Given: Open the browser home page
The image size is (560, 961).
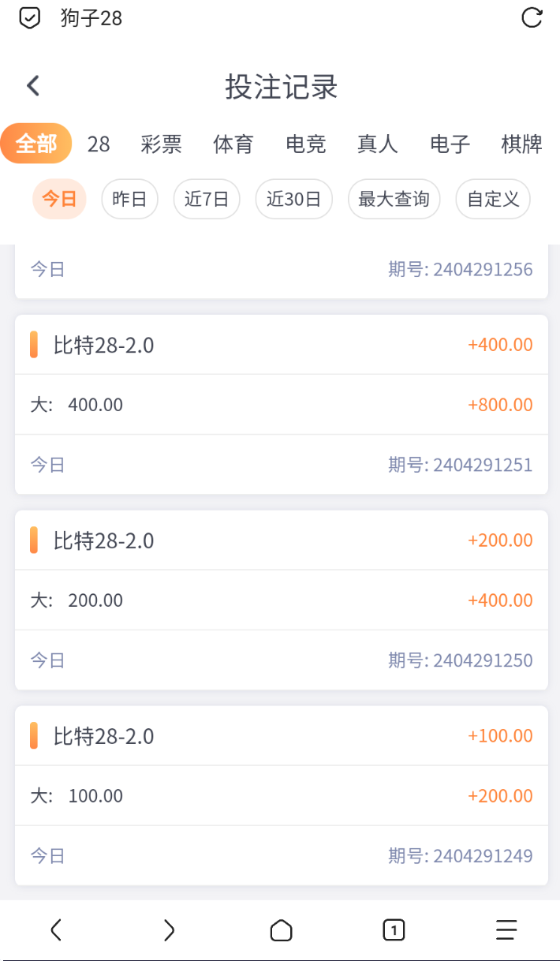Looking at the screenshot, I should 281,931.
